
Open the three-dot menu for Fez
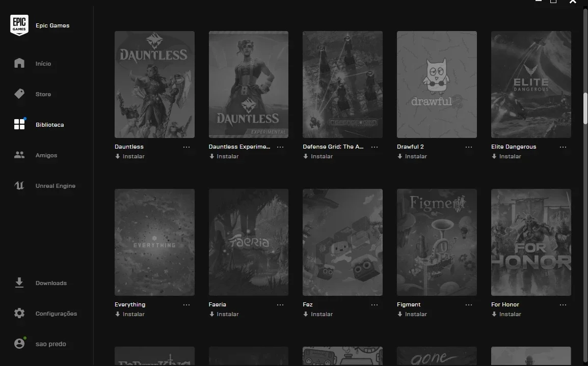[374, 305]
